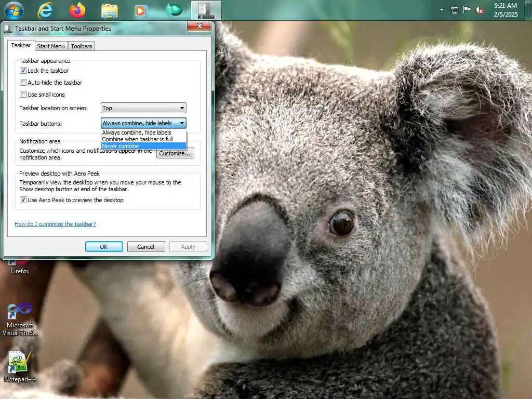Switch to the Start Menu tab
The width and height of the screenshot is (532, 399).
[50, 46]
